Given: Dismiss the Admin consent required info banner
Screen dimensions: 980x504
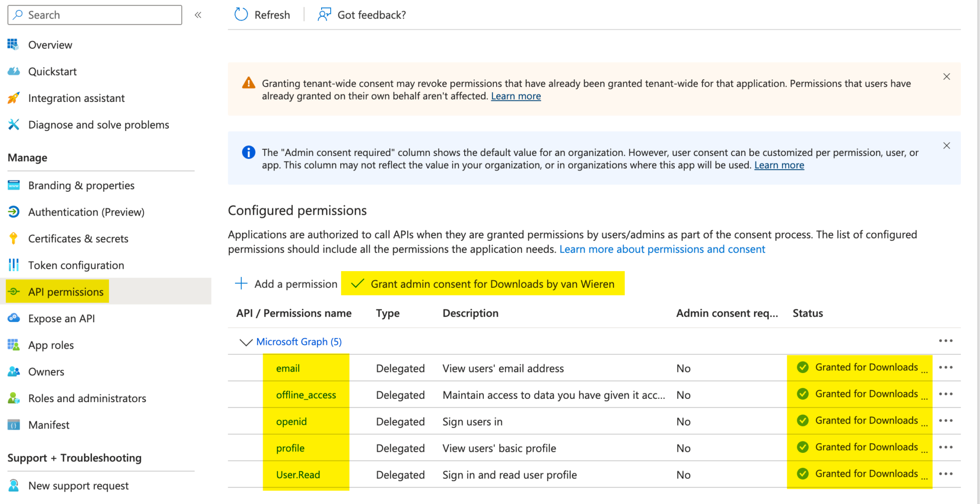Looking at the screenshot, I should pyautogui.click(x=947, y=145).
